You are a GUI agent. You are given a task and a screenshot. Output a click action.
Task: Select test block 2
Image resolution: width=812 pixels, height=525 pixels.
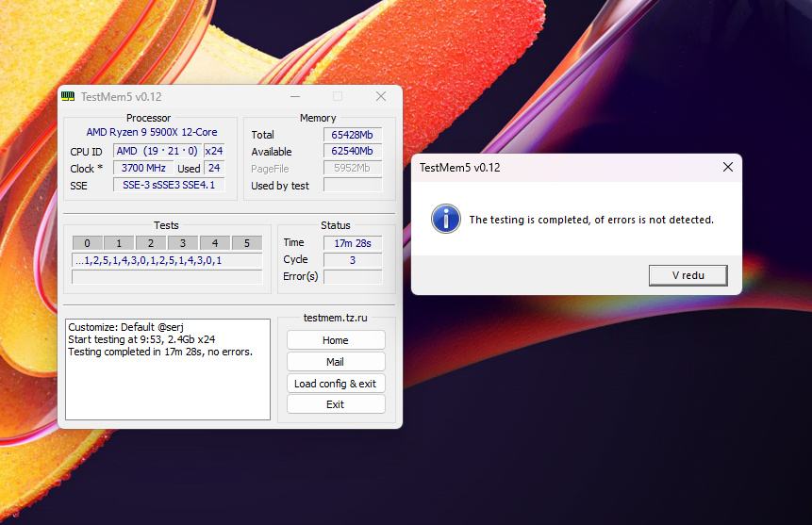coord(151,243)
